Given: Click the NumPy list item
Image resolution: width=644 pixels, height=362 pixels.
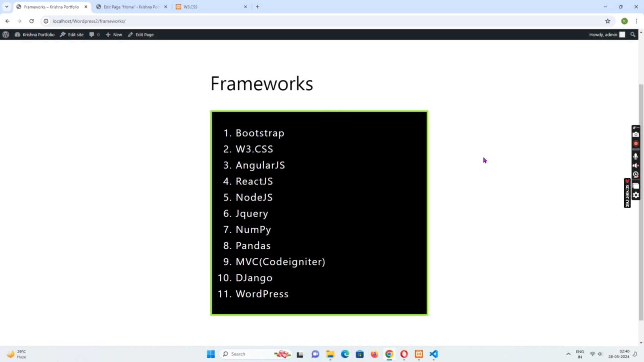Looking at the screenshot, I should point(253,230).
